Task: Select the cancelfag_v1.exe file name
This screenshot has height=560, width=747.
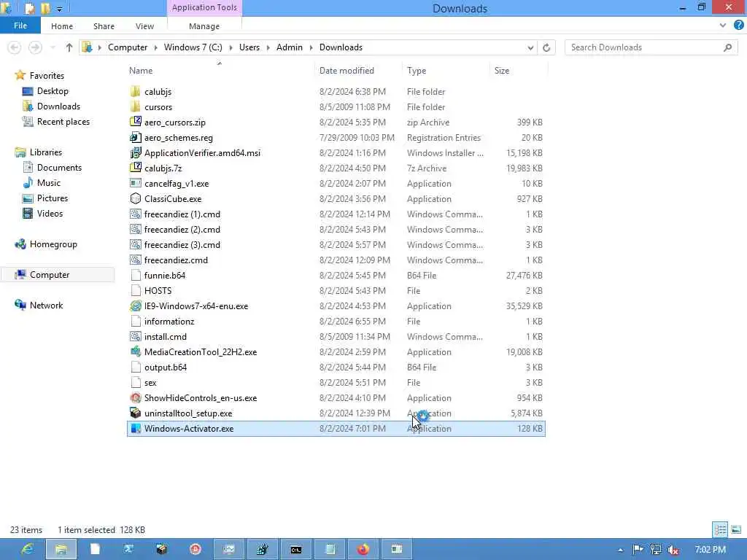Action: [177, 183]
